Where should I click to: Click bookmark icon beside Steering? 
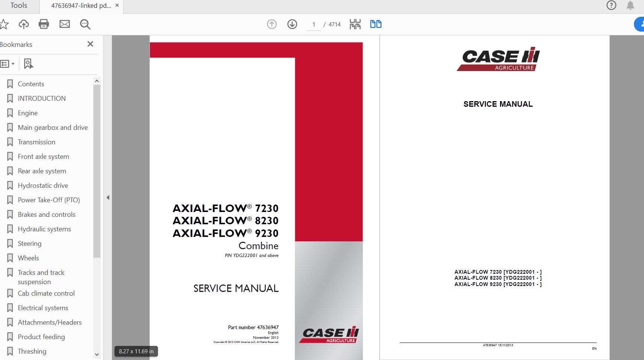(10, 244)
